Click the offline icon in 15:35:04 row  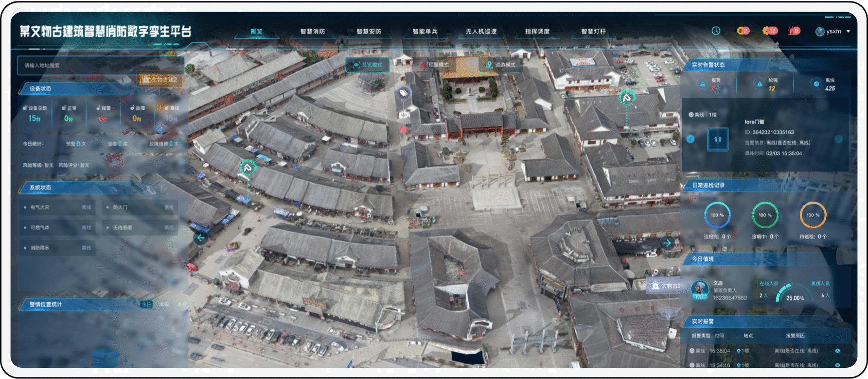[692, 351]
